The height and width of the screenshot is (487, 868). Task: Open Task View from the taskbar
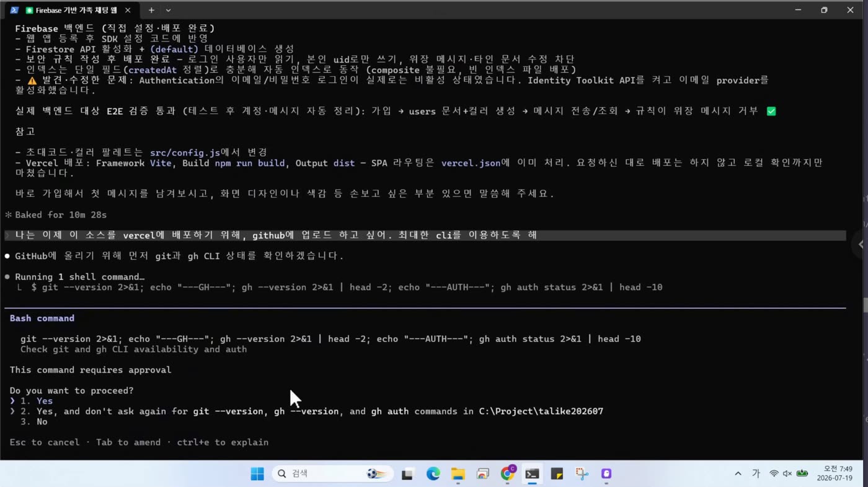click(407, 474)
